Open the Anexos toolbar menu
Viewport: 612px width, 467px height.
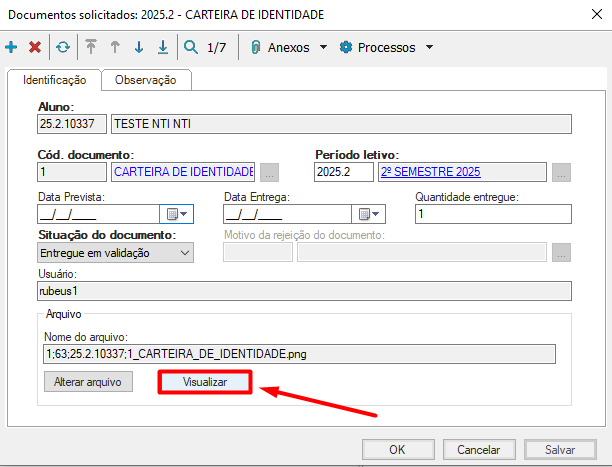(x=288, y=47)
